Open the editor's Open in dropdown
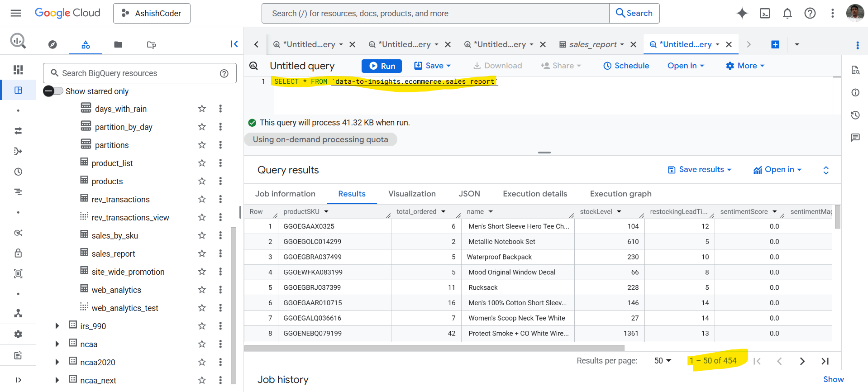The height and width of the screenshot is (392, 868). 686,66
